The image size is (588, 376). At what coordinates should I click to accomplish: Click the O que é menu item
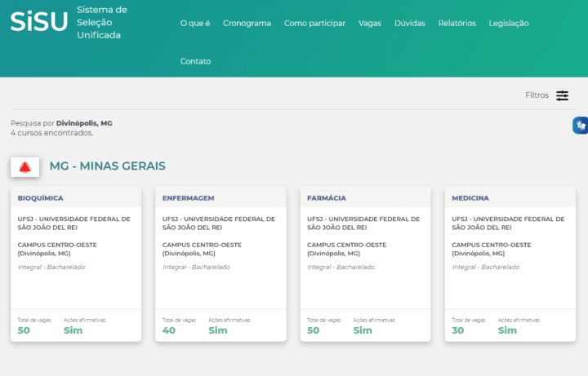coord(195,23)
